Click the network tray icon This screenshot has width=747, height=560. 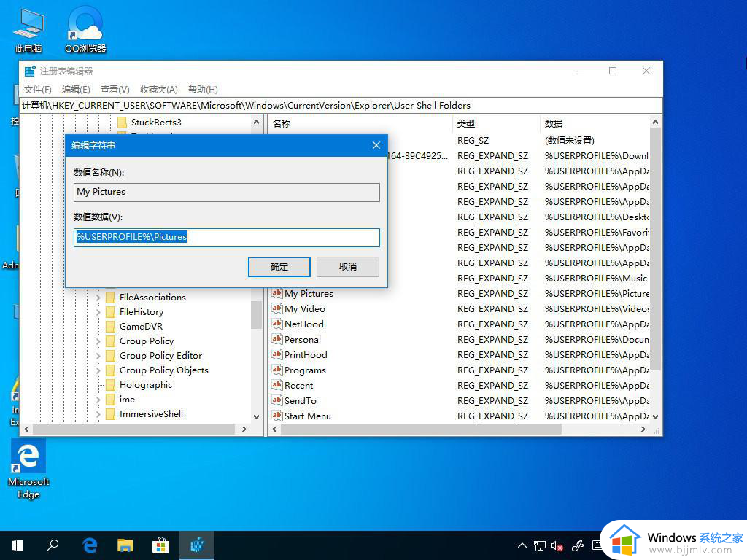(540, 545)
